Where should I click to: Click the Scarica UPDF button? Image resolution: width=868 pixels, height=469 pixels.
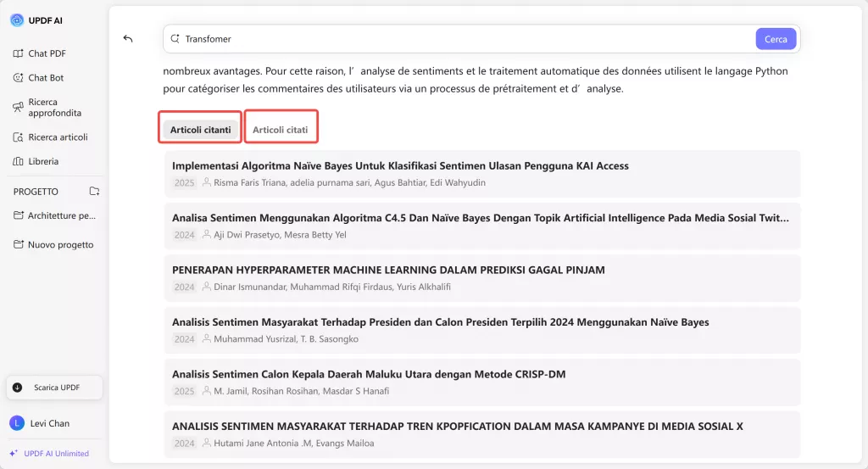(54, 387)
